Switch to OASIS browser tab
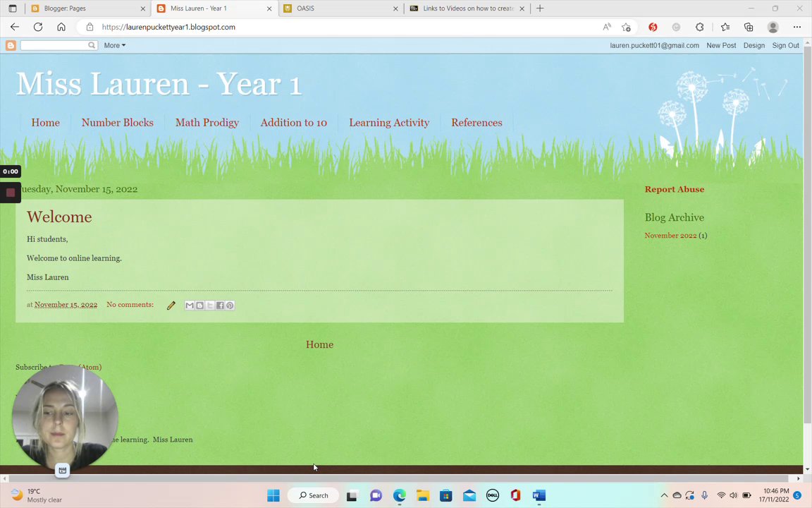This screenshot has height=508, width=812. tap(340, 8)
